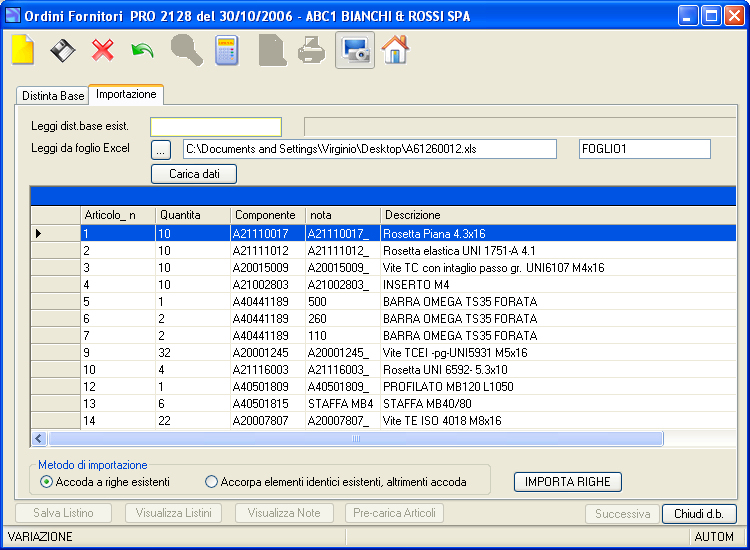This screenshot has height=550, width=750.
Task: Click the Chiudi d.b. button
Action: click(x=699, y=514)
